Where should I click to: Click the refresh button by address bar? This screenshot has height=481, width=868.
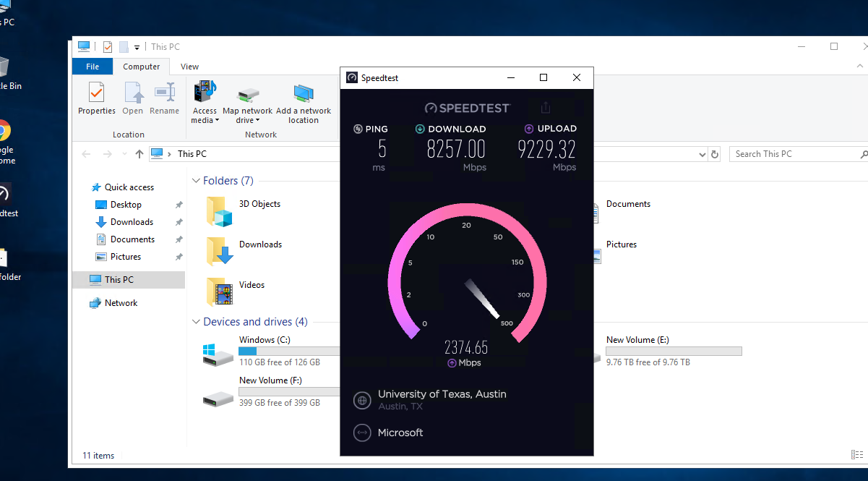(715, 154)
